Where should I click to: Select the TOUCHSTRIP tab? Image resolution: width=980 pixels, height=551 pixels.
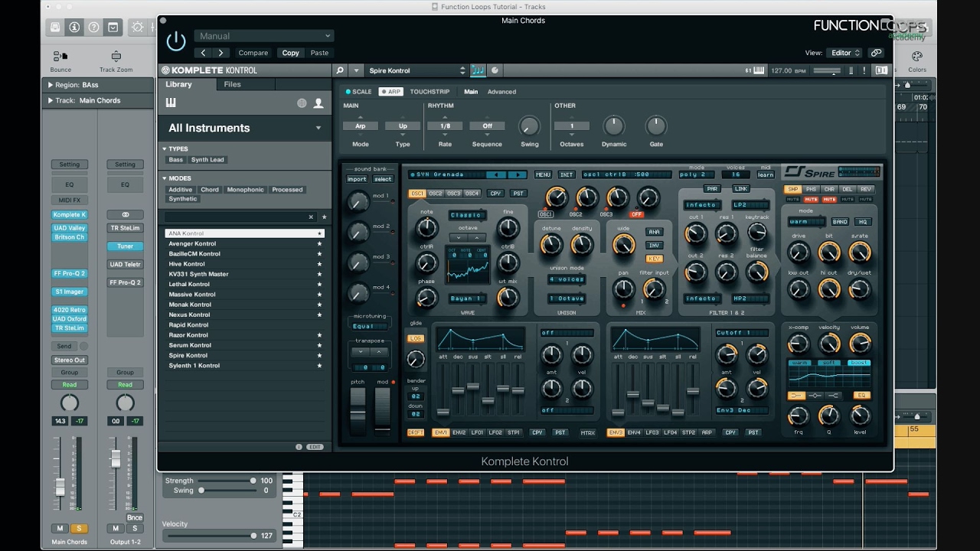[x=430, y=92]
